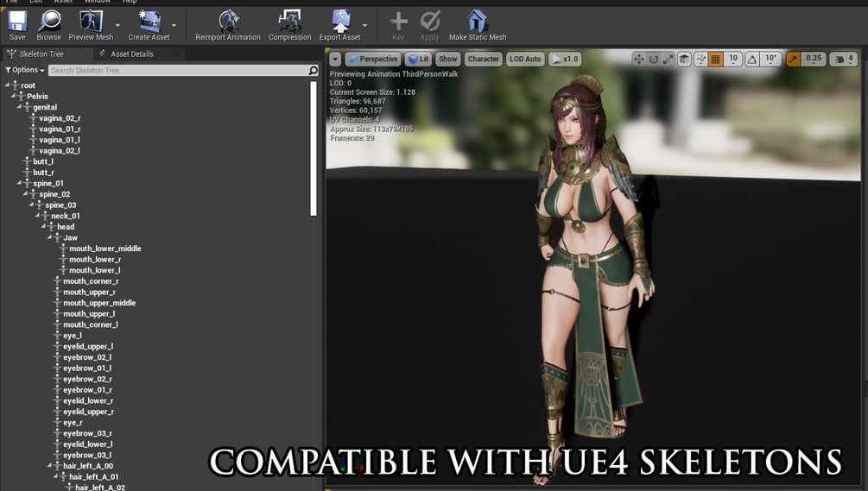Select the mouth_corner_r bone
Screen dimensions: 868x491
(91, 281)
